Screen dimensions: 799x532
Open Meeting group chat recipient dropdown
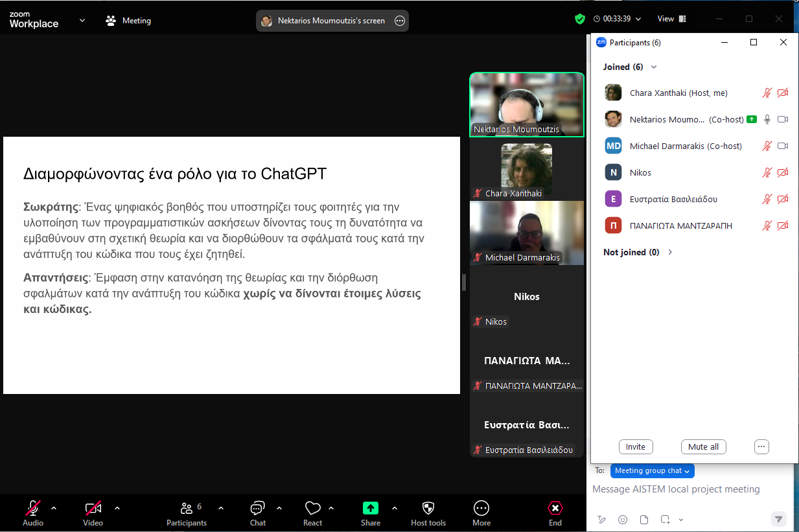651,470
